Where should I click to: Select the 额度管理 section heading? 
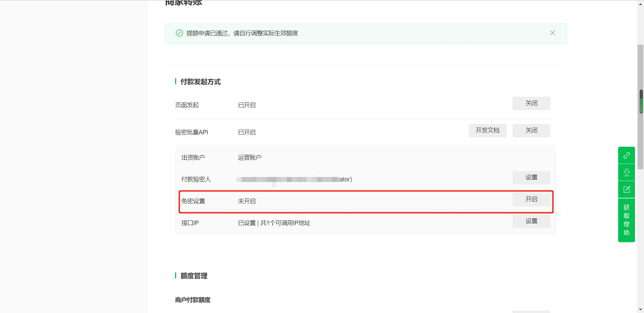pyautogui.click(x=194, y=276)
